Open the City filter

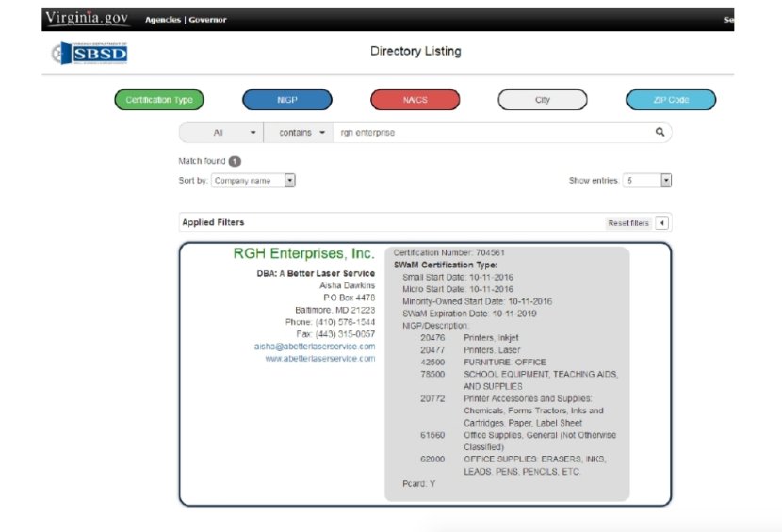pos(543,100)
